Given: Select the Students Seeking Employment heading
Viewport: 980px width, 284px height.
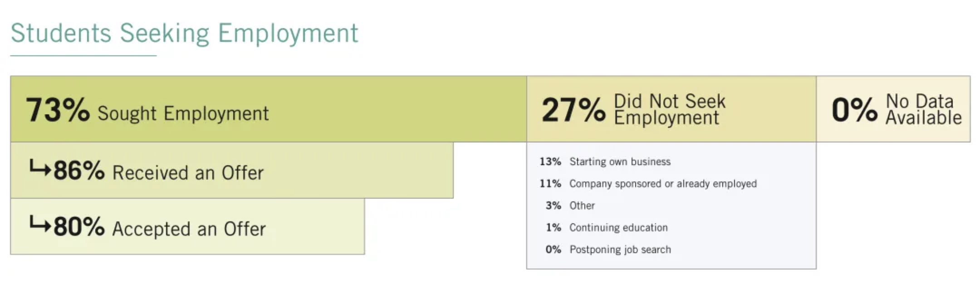Looking at the screenshot, I should (184, 34).
